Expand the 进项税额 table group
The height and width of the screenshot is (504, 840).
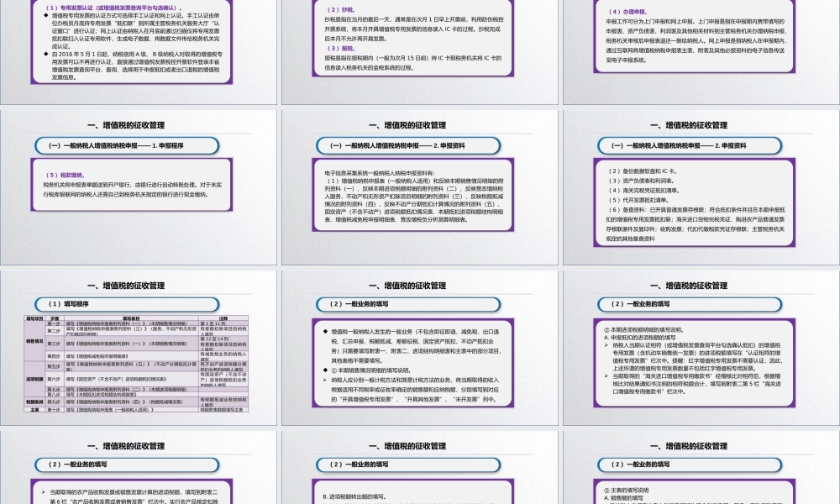(33, 377)
